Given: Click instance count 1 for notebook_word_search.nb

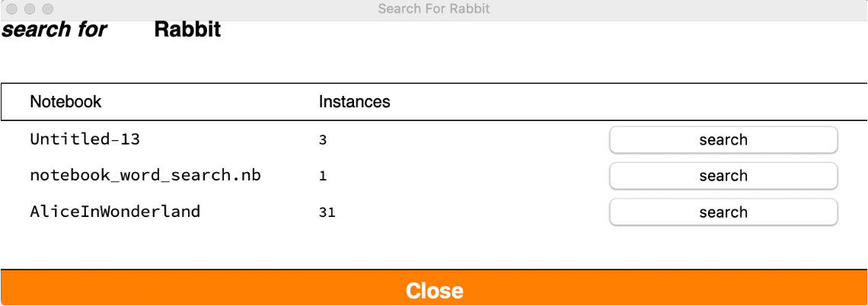Looking at the screenshot, I should pos(323,176).
